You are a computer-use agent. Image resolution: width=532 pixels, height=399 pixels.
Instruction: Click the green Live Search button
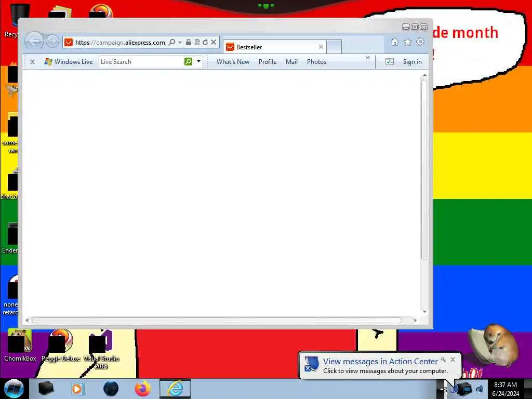click(188, 61)
